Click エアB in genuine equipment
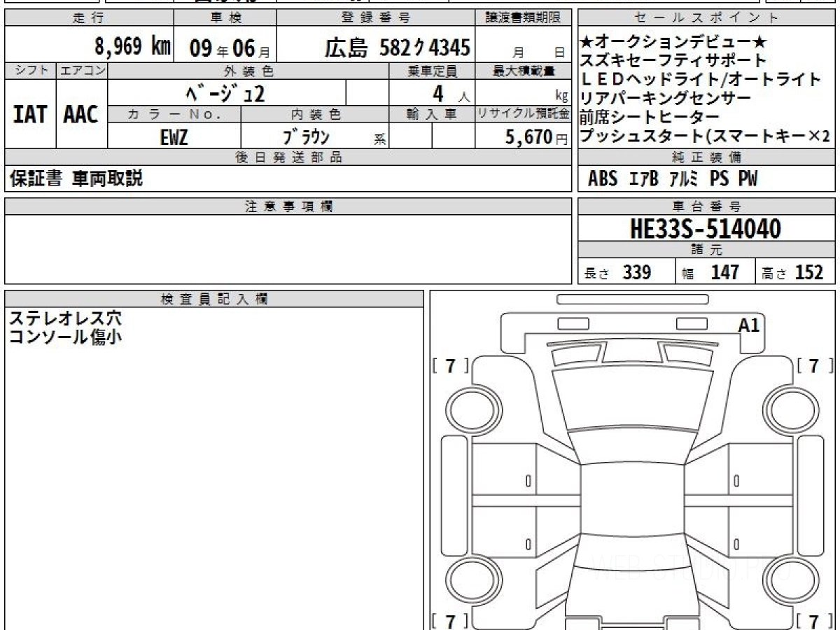840x630 pixels. pos(643,179)
